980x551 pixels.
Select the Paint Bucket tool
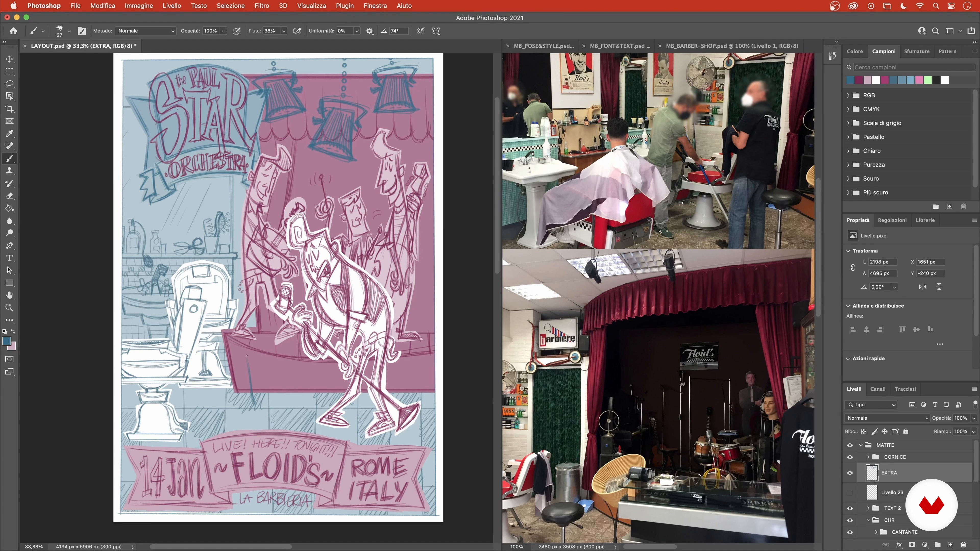[9, 208]
